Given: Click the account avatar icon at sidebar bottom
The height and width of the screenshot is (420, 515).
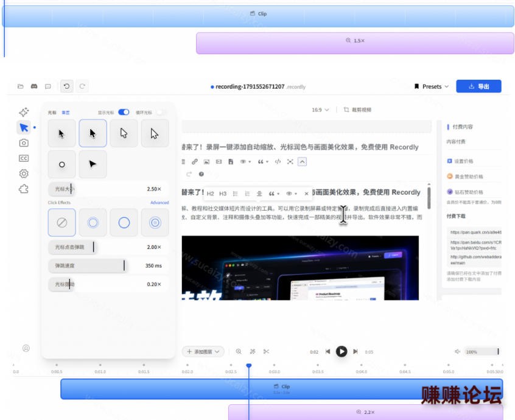Looking at the screenshot, I should (26, 348).
